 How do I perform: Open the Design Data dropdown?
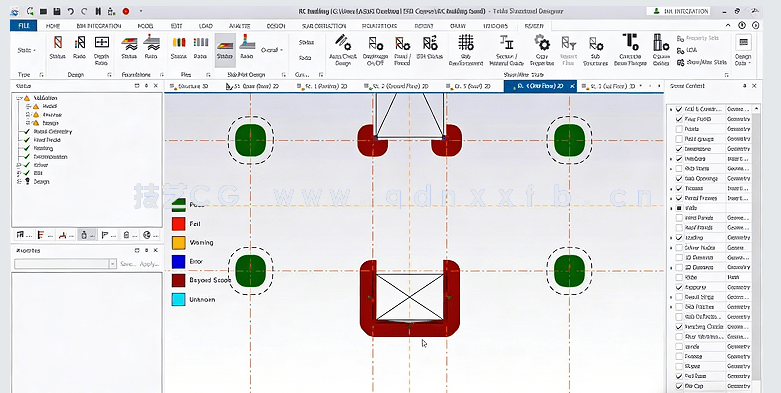tap(743, 50)
